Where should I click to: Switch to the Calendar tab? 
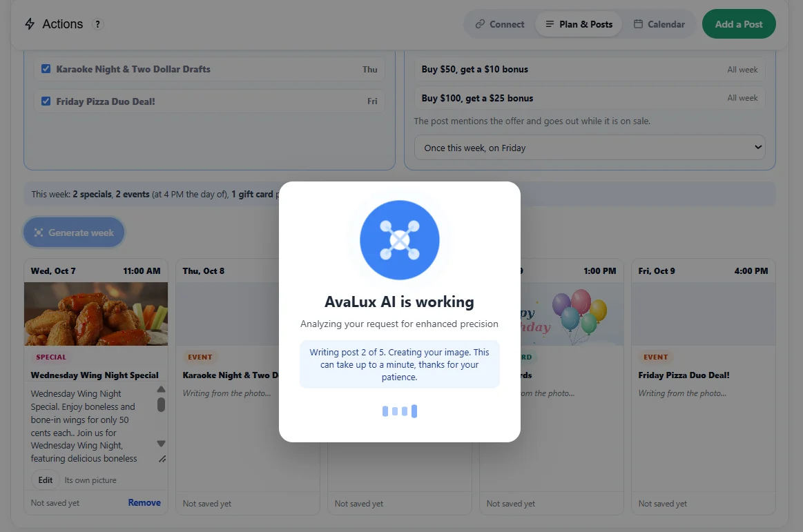click(x=659, y=24)
